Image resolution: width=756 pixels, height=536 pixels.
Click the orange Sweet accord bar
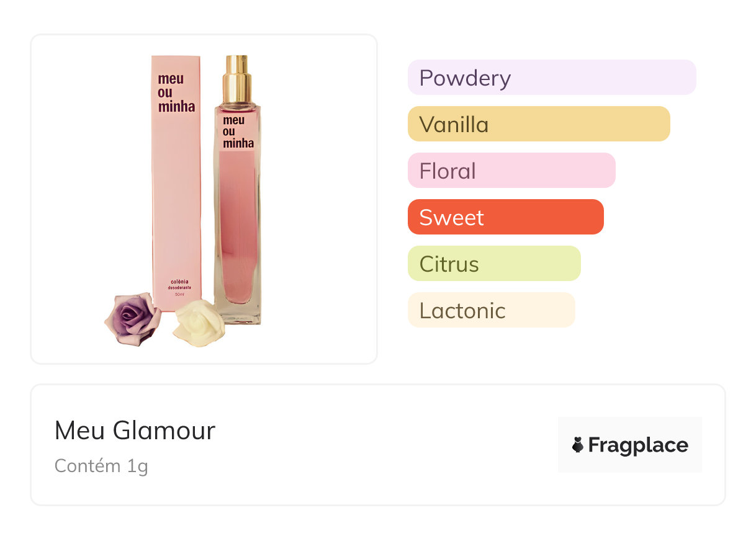click(505, 217)
